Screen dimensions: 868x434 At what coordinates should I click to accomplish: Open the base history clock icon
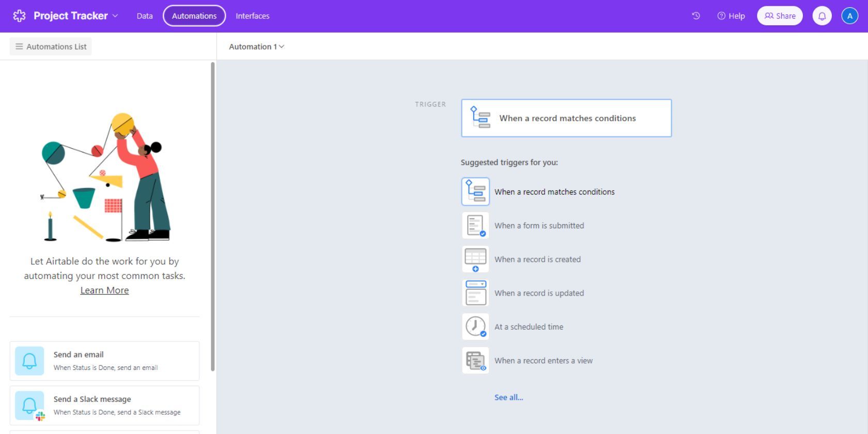pyautogui.click(x=696, y=16)
